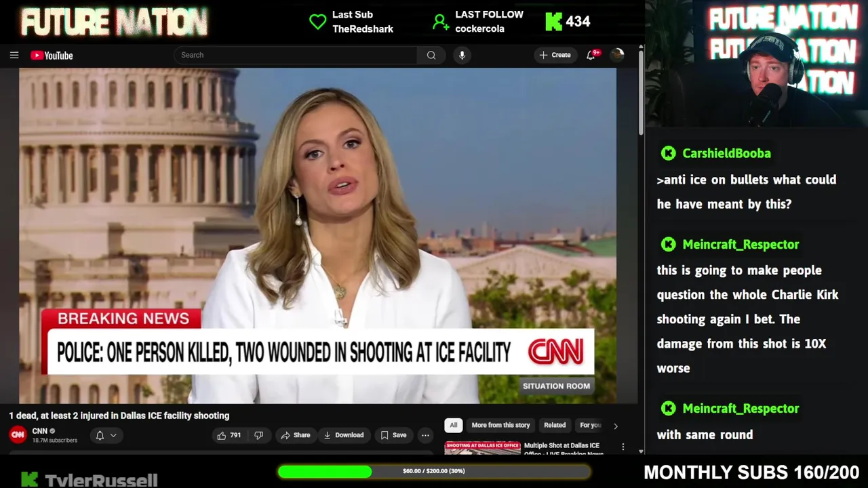
Task: Like the video with 791 likes
Action: 229,435
